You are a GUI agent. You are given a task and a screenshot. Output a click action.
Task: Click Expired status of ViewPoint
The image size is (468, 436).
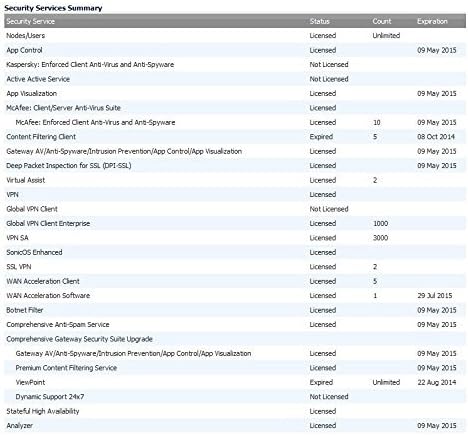click(x=321, y=382)
